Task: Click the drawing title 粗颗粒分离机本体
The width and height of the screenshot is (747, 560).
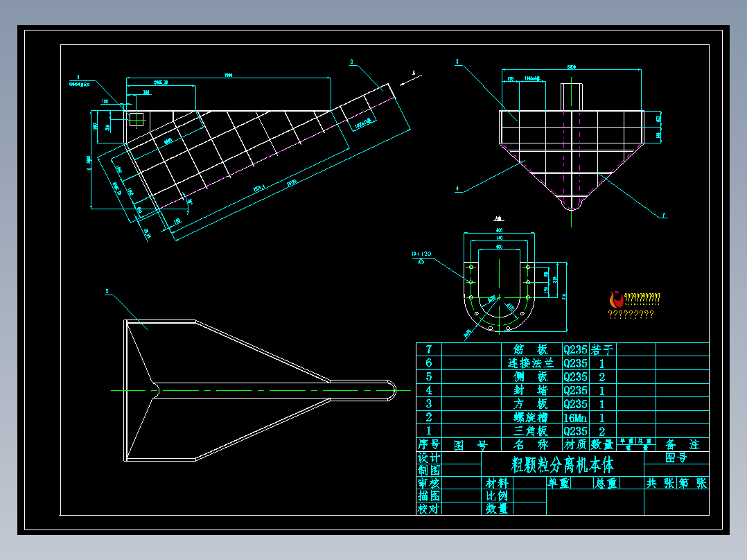Action: point(562,464)
